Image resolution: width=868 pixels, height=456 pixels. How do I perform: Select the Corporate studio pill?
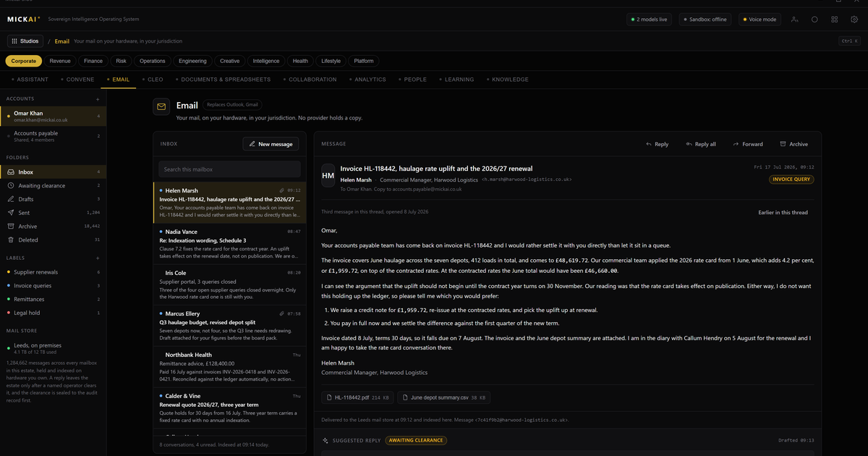coord(24,62)
